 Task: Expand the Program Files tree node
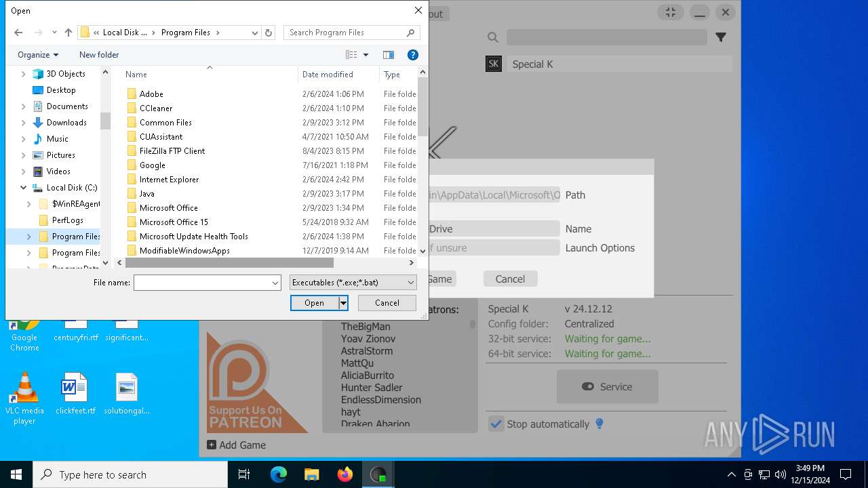[x=29, y=237]
